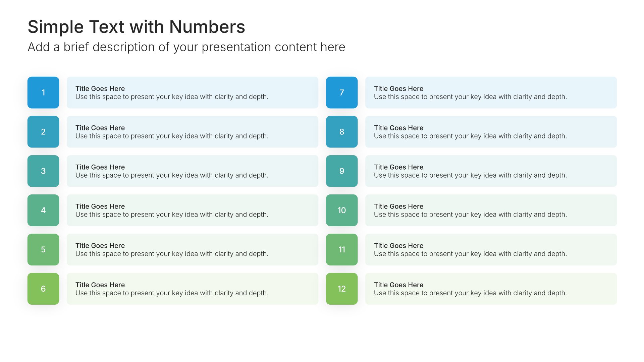Click the number 10 square tile
This screenshot has width=644, height=362.
pos(342,210)
